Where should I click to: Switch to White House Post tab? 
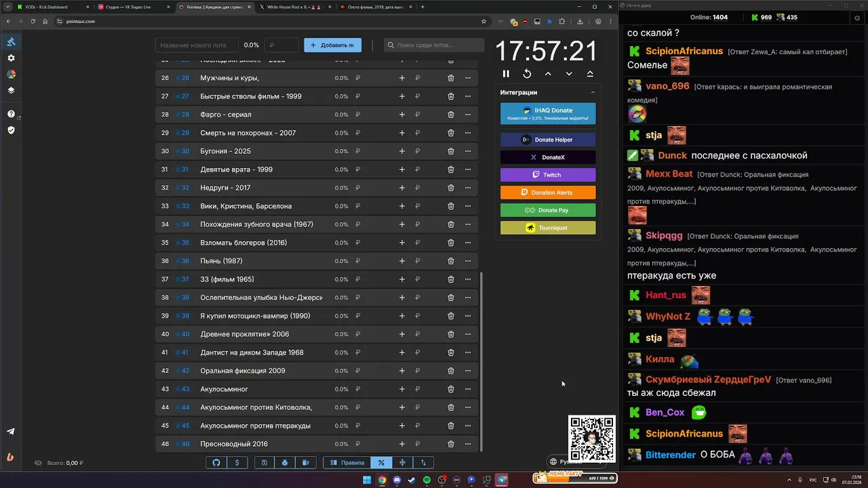point(296,7)
